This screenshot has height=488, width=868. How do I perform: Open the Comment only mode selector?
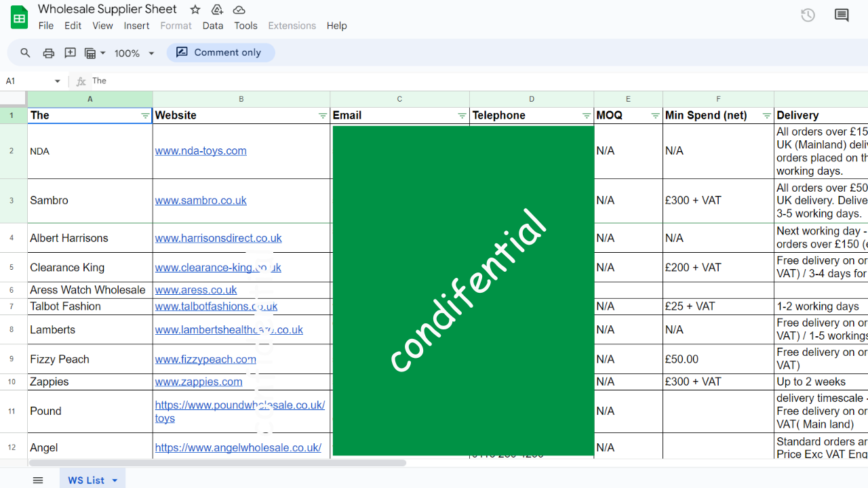tap(220, 52)
